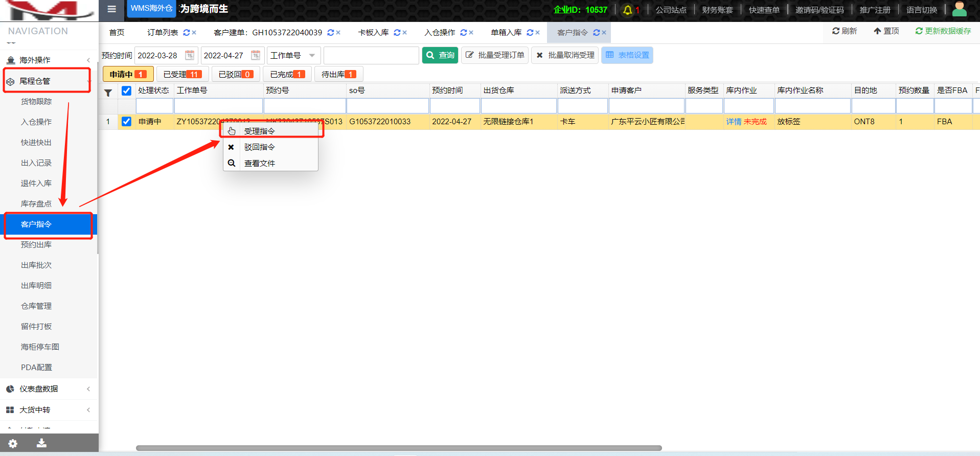Open the 详情 link in the row
The image size is (980, 456).
pos(734,122)
